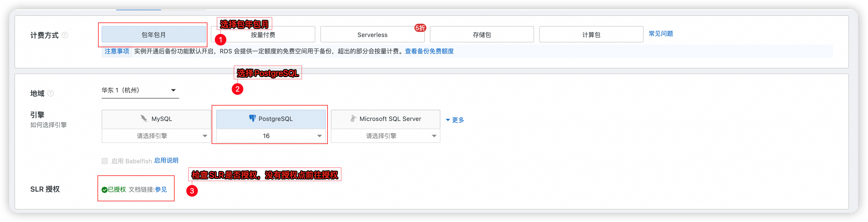Click the PostgreSQL elephant icon
The image size is (868, 222).
(x=252, y=118)
